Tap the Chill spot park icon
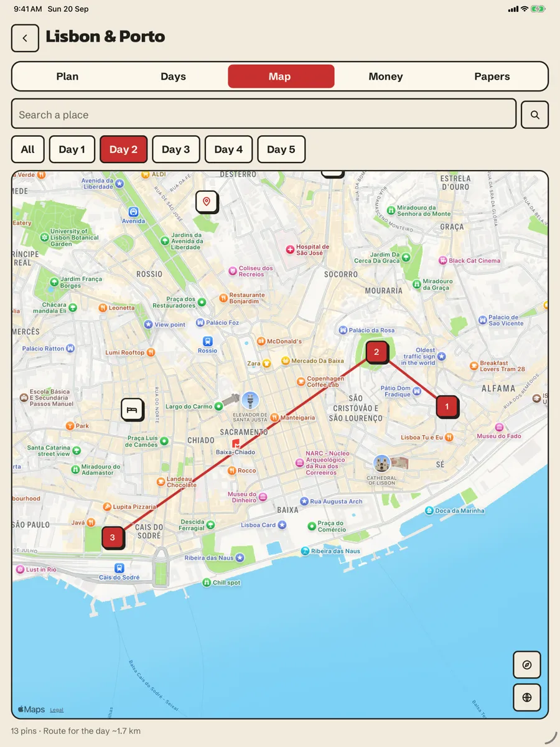560x747 pixels. tap(207, 583)
